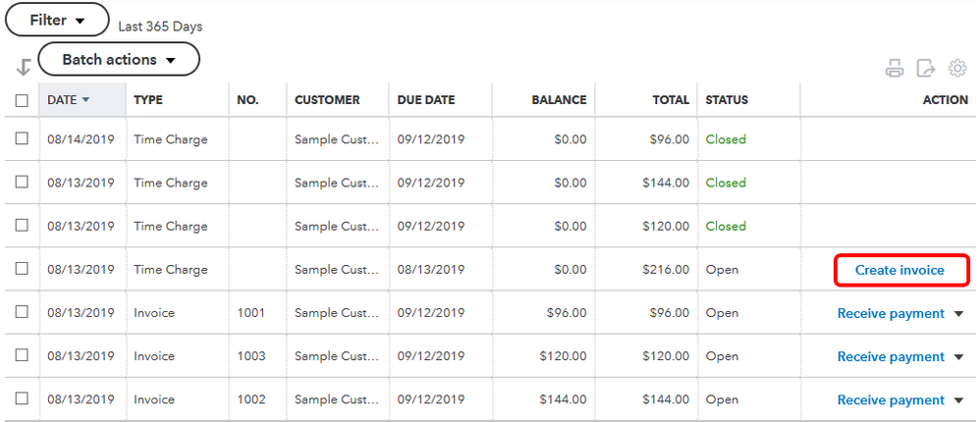This screenshot has width=980, height=422.
Task: Click the print icon above the table
Action: tap(895, 68)
